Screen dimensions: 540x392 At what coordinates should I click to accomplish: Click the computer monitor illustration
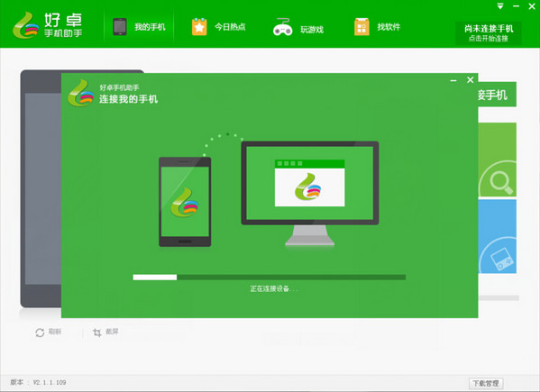point(309,194)
